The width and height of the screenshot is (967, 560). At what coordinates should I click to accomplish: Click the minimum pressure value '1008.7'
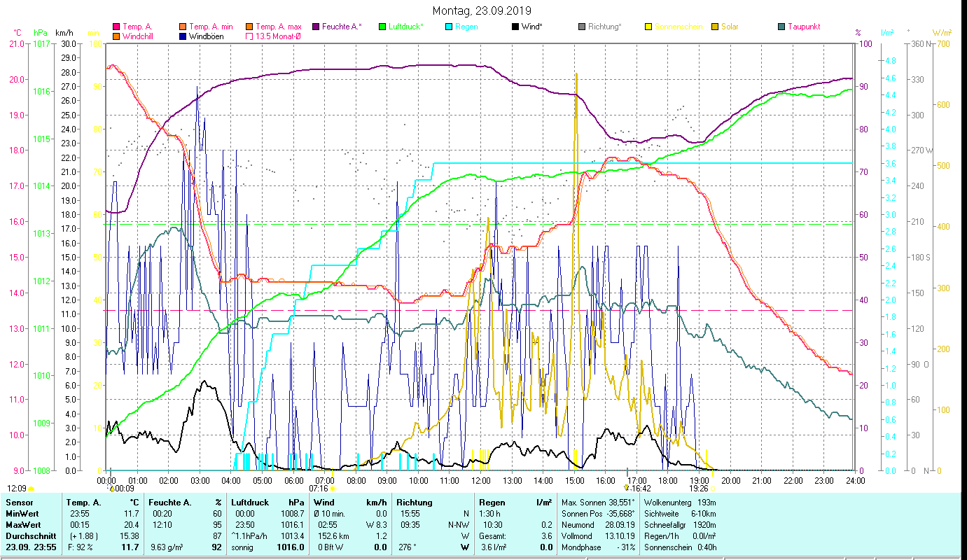pyautogui.click(x=292, y=513)
